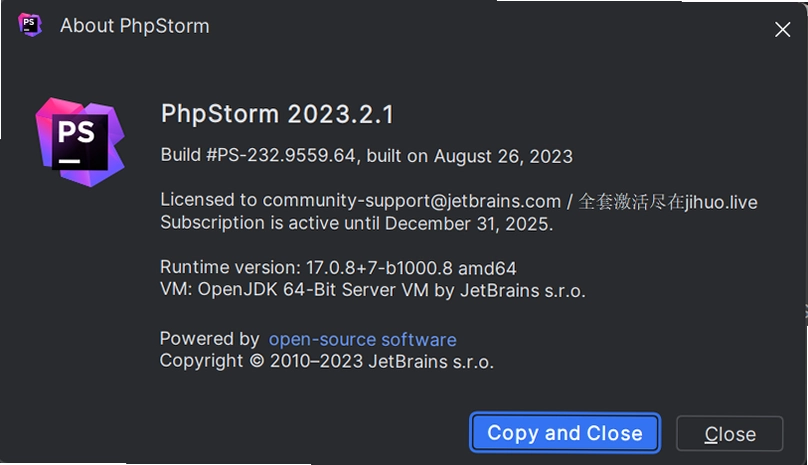Viewport: 808px width, 465px height.
Task: Click the Build #PS-232.9559.64 text
Action: [x=258, y=155]
